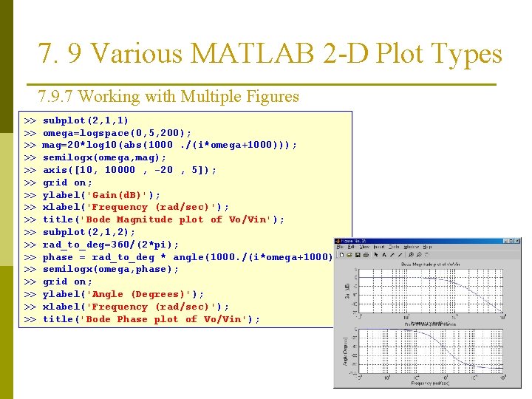532x399 pixels.
Task: Click the Open File folder icon in the figure toolbar
Action: [349, 255]
